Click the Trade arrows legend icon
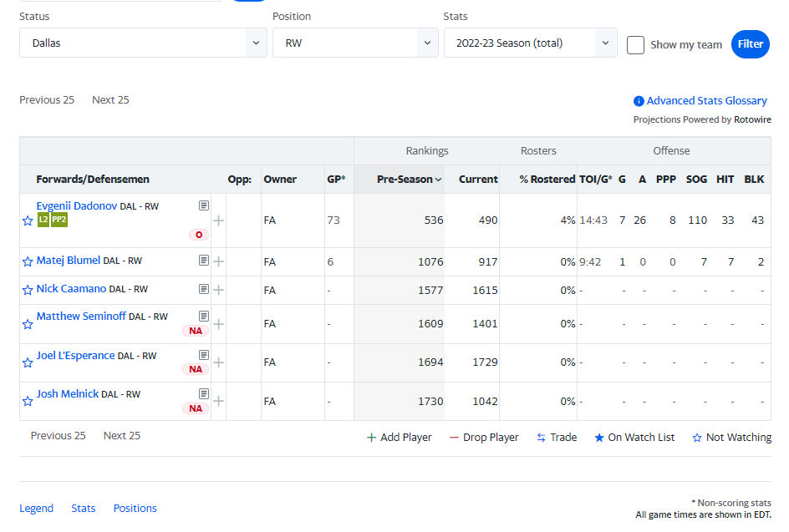Viewport: 789px width, 532px height. point(541,438)
